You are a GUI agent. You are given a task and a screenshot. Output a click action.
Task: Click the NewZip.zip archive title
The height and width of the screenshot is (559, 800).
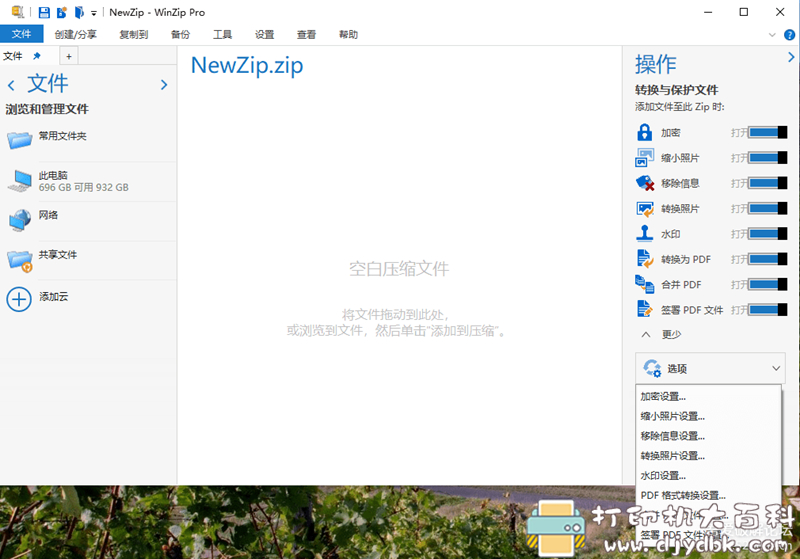(x=247, y=65)
